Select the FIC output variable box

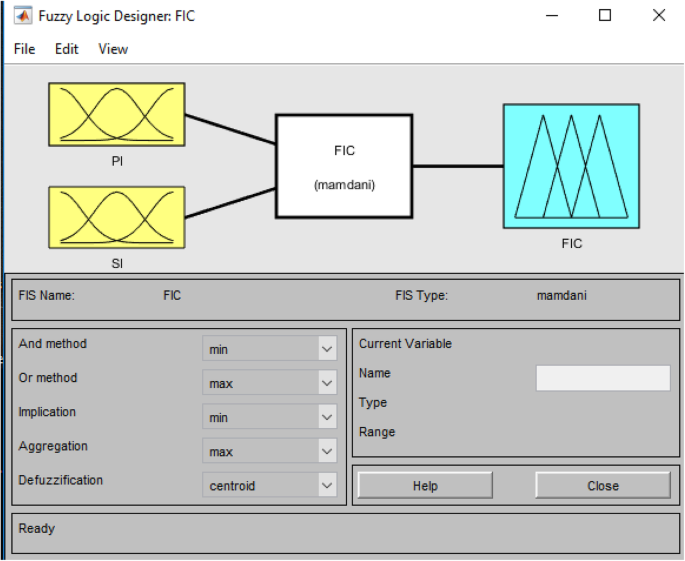pyautogui.click(x=571, y=166)
